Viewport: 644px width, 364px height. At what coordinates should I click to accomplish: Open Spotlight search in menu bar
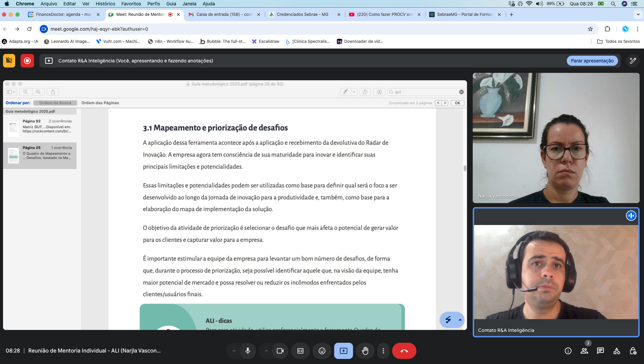(613, 4)
